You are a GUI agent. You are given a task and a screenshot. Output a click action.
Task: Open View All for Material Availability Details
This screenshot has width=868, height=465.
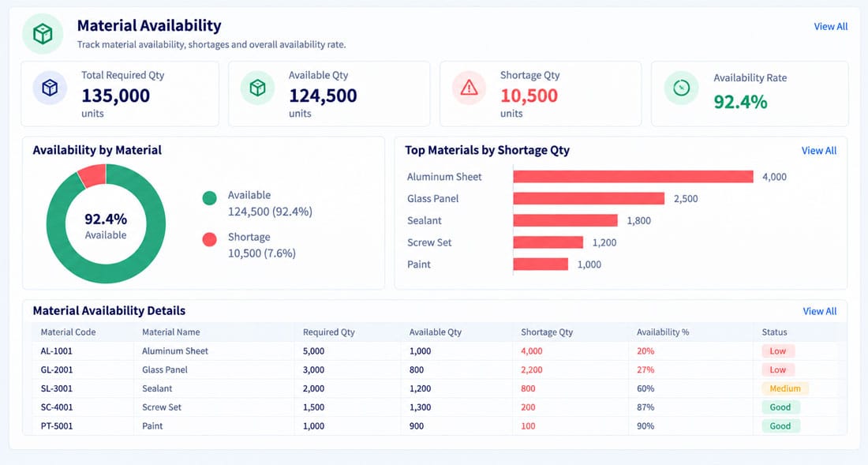coord(820,311)
